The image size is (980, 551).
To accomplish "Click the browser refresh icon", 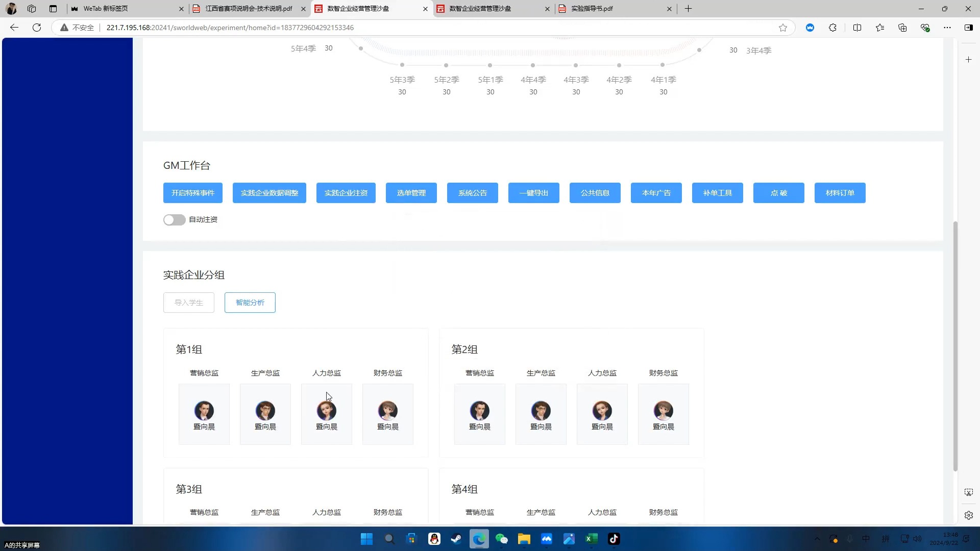I will click(37, 28).
